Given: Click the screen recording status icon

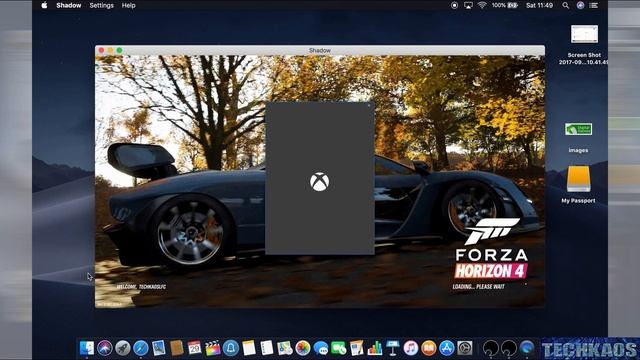Looking at the screenshot, I should point(454,5).
